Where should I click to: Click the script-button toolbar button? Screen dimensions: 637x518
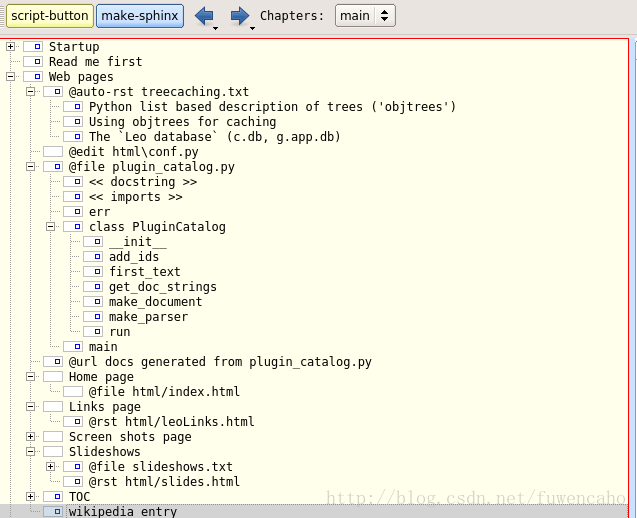(x=50, y=16)
